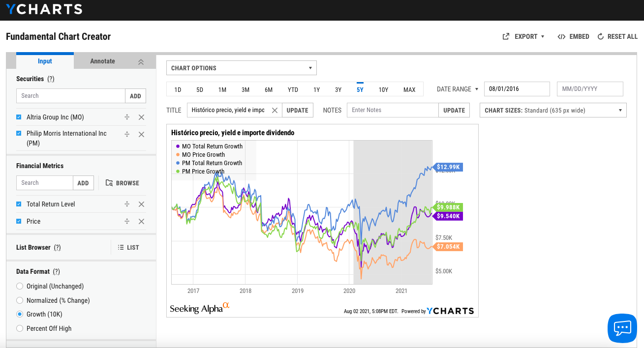Image resolution: width=644 pixels, height=348 pixels.
Task: Remove the Total Return Level metric
Action: 141,204
